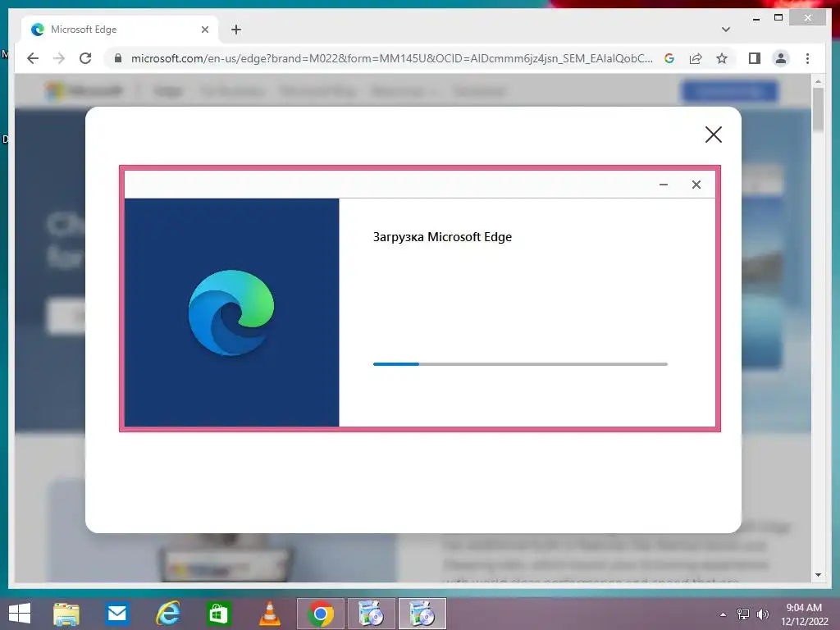This screenshot has height=630, width=840.
Task: Open the browser side panel
Action: click(755, 58)
